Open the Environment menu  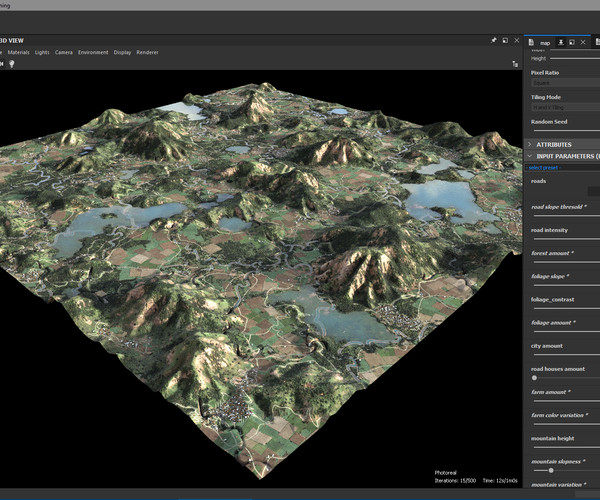pos(94,52)
